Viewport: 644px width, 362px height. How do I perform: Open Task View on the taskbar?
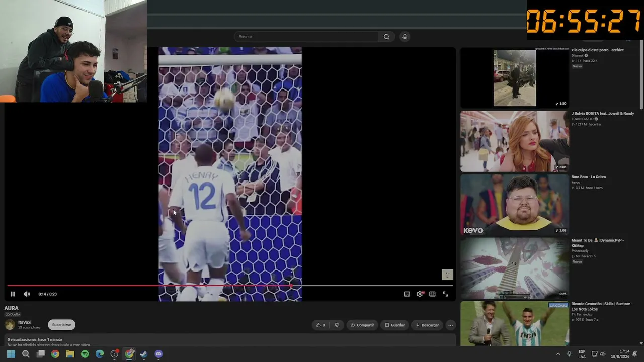tap(41, 354)
